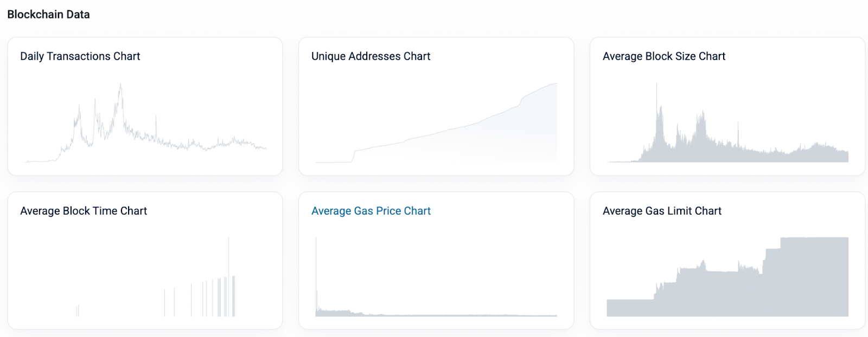Click the lowest left step of Average Gas Limit graph
This screenshot has width=868, height=337.
pyautogui.click(x=629, y=307)
